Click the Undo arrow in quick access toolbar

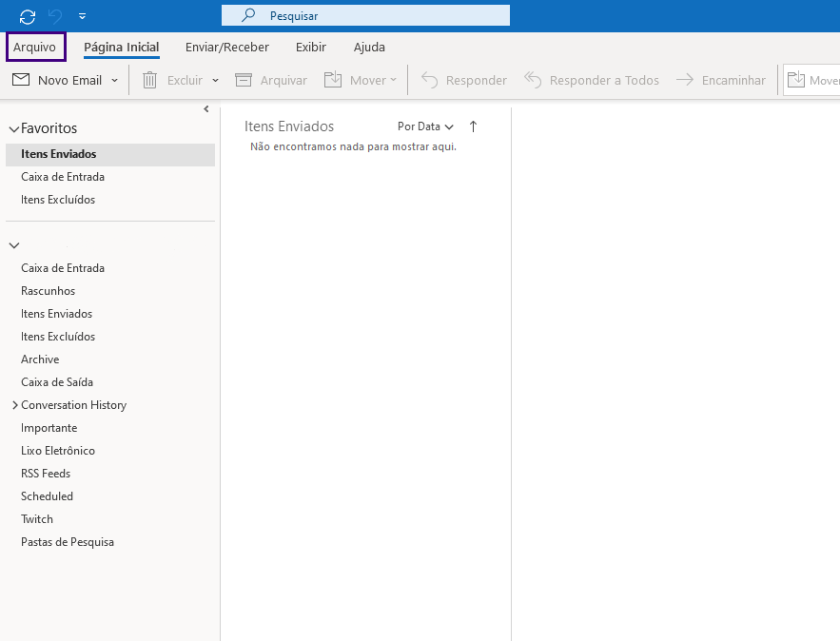tap(55, 16)
